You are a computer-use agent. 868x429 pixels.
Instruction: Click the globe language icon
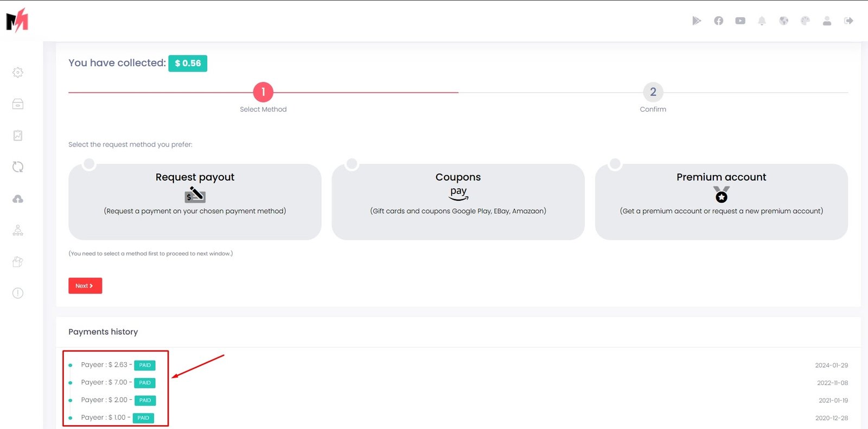(x=783, y=21)
